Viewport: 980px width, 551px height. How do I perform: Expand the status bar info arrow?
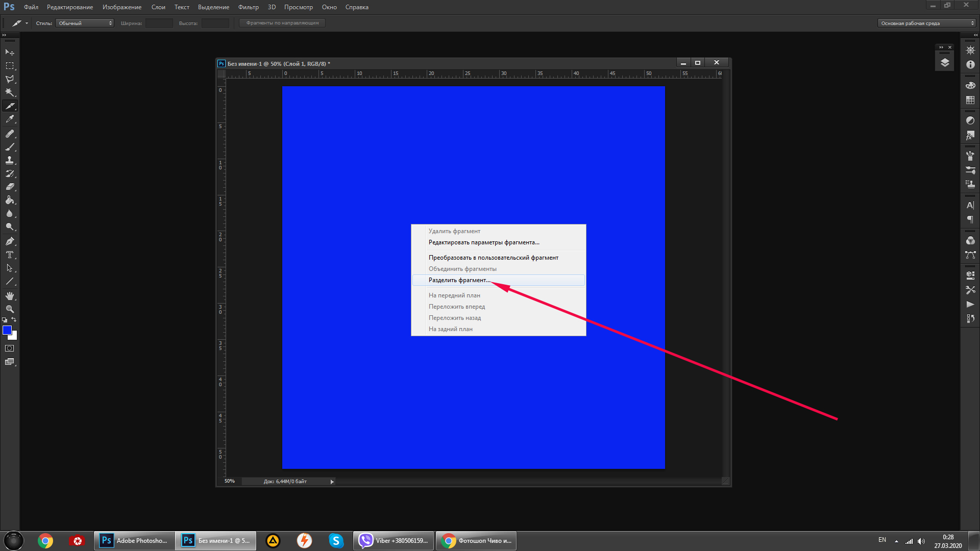tap(332, 482)
